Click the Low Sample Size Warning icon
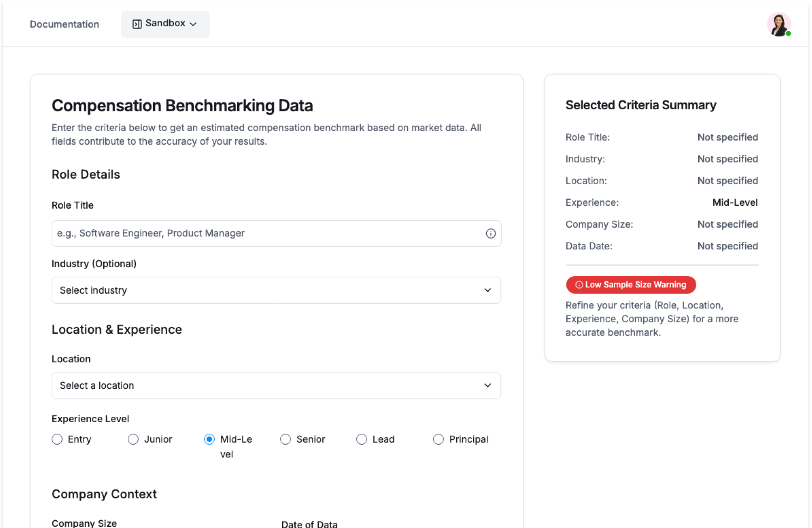Image resolution: width=812 pixels, height=528 pixels. [x=579, y=285]
